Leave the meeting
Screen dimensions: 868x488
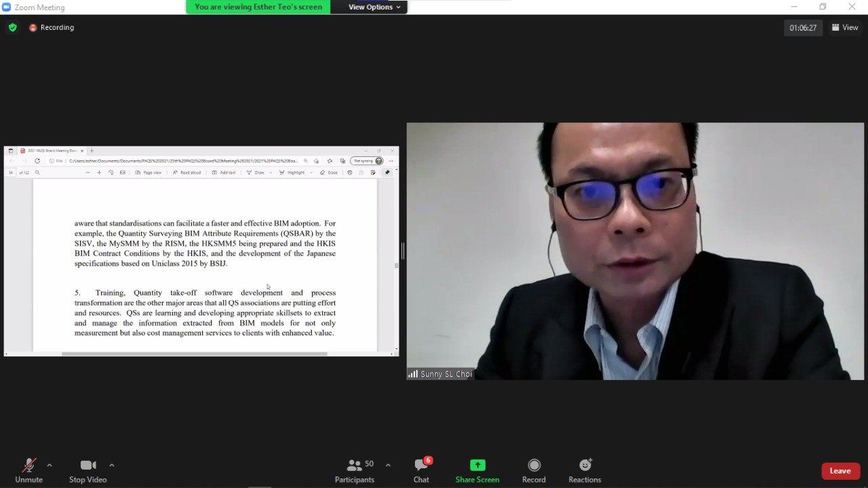840,471
